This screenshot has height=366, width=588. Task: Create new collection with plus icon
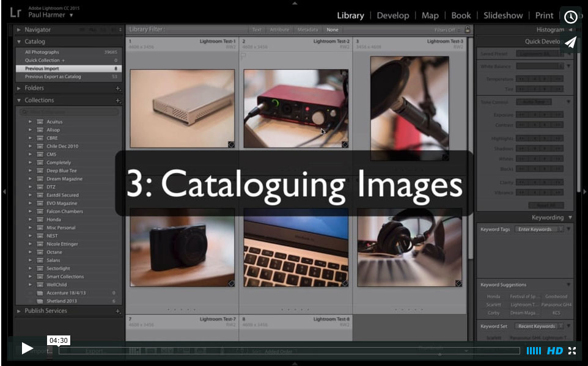click(118, 100)
